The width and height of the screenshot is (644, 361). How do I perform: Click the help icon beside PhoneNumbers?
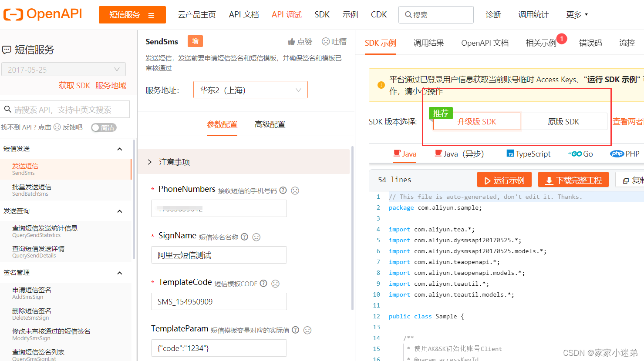coord(283,190)
